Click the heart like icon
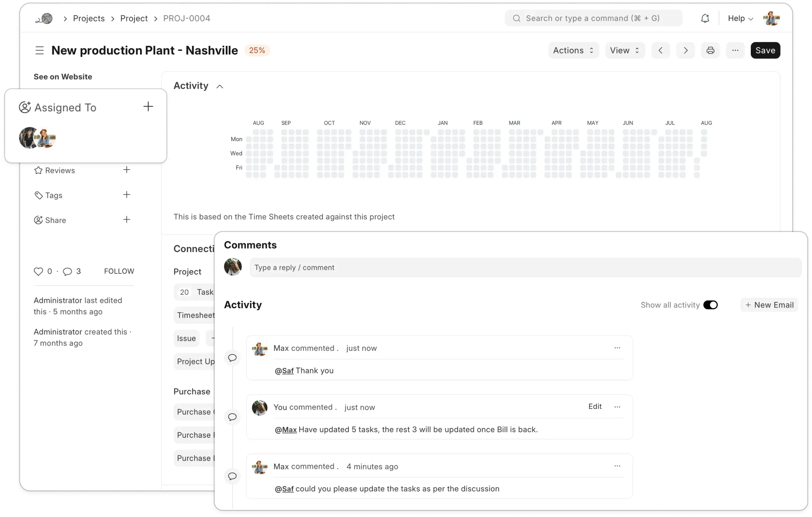Image resolution: width=812 pixels, height=517 pixels. [38, 271]
